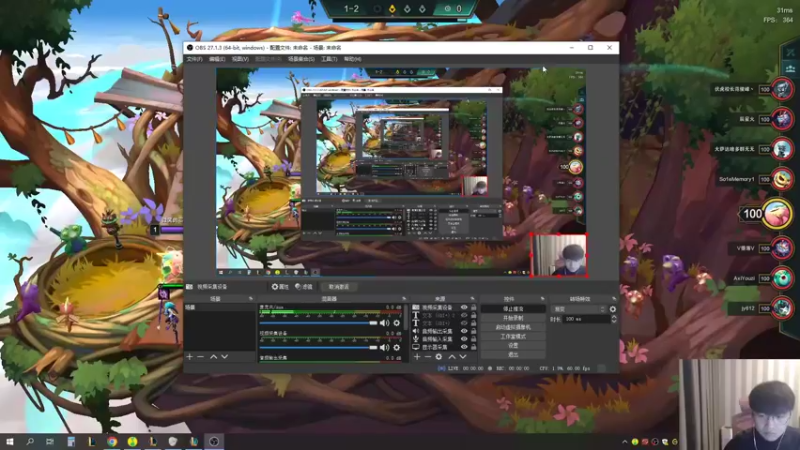Increase transition duration with stepper arrows
This screenshot has width=800, height=450.
point(614,317)
